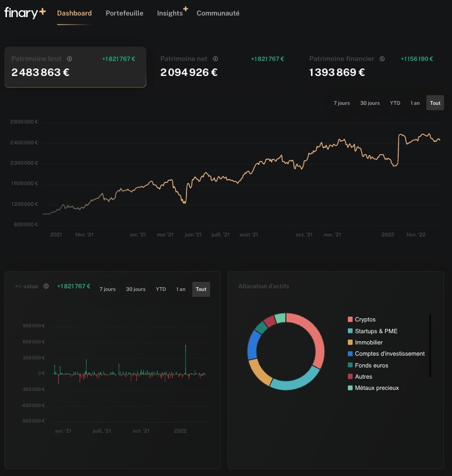Toggle Cryptos visibility in the allocation legend
This screenshot has height=476, width=452.
click(x=363, y=319)
